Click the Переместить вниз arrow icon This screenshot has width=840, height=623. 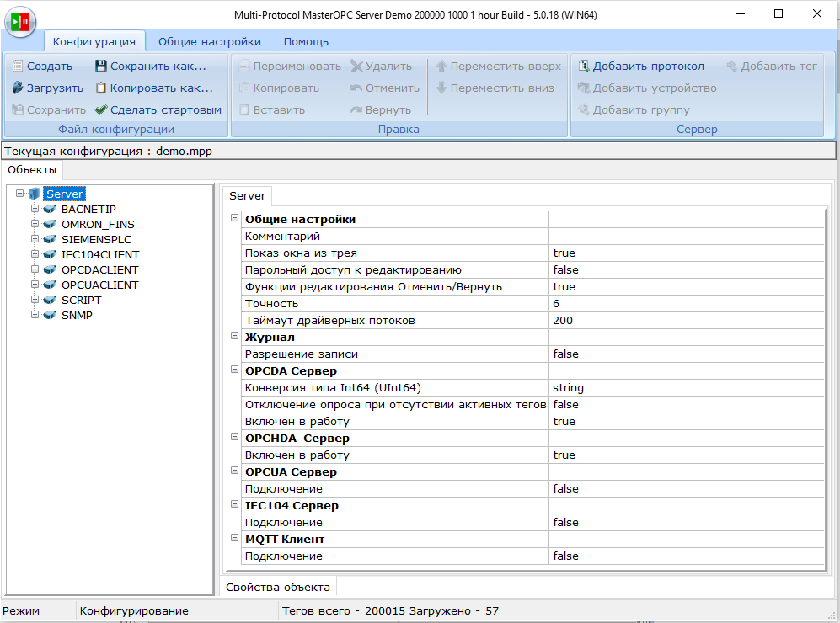tap(441, 88)
